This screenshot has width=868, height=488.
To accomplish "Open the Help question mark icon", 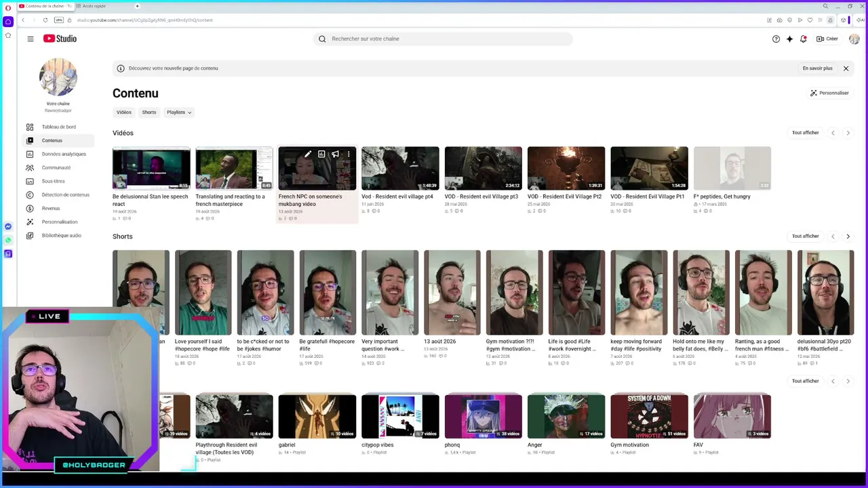I will tap(776, 39).
